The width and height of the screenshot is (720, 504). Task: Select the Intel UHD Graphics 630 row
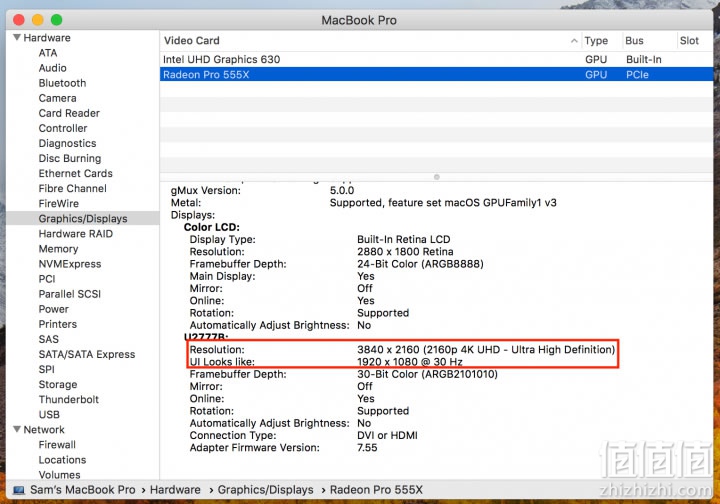coord(436,59)
